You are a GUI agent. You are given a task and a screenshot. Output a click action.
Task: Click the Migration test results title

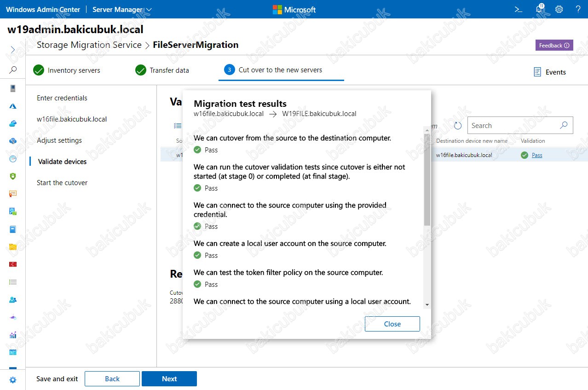point(240,104)
